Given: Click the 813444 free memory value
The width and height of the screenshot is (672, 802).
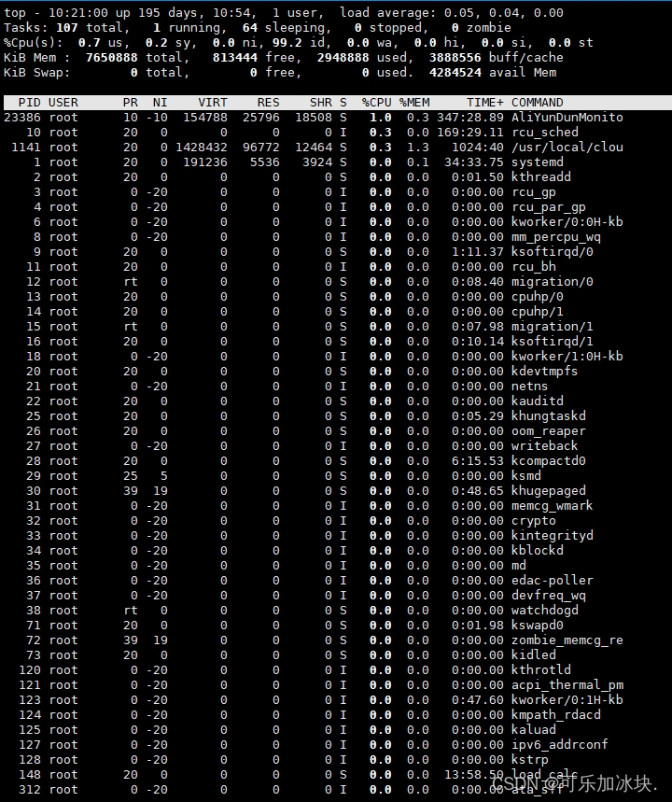Looking at the screenshot, I should pyautogui.click(x=235, y=57).
